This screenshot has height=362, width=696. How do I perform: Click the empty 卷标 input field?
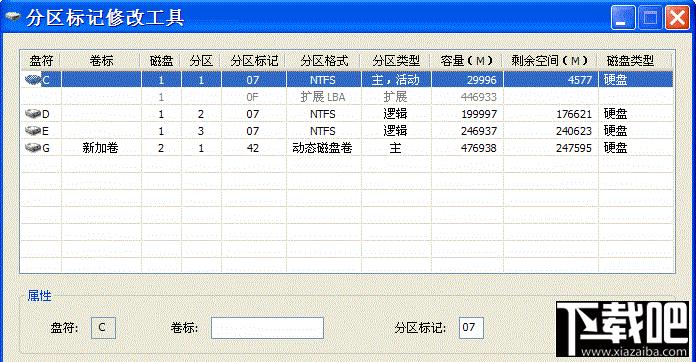coord(267,328)
